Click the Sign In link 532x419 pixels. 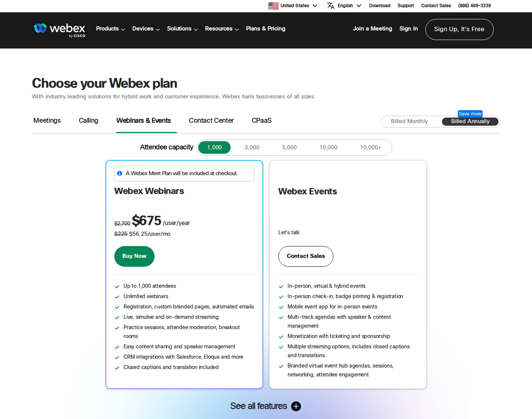[x=408, y=29]
